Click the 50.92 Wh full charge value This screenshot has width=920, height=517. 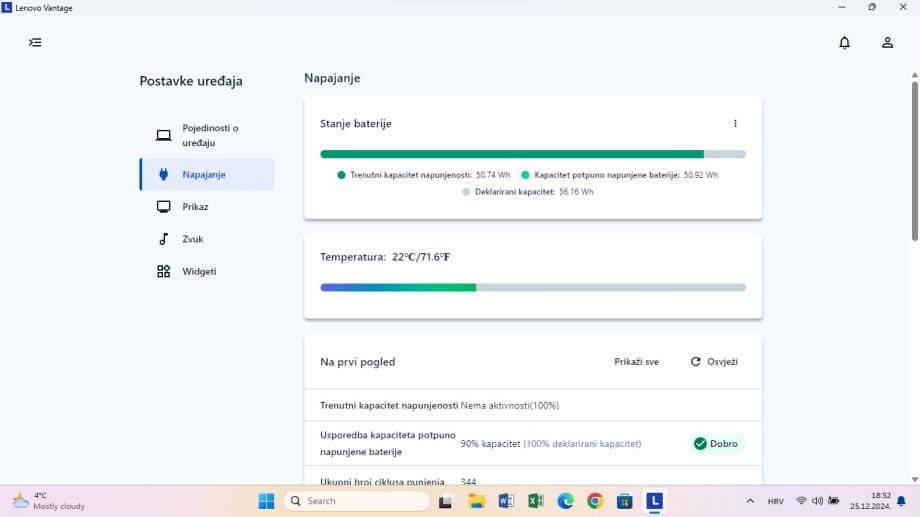point(701,175)
